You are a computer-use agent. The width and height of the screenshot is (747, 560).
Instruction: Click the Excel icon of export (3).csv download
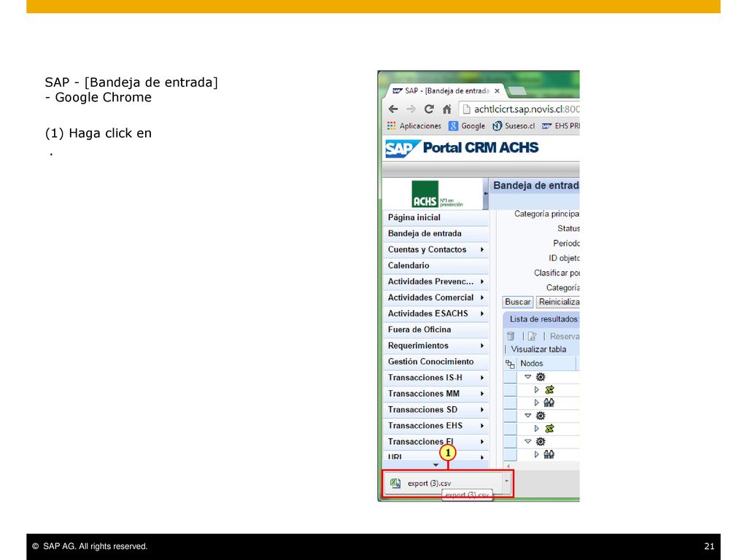pyautogui.click(x=395, y=483)
